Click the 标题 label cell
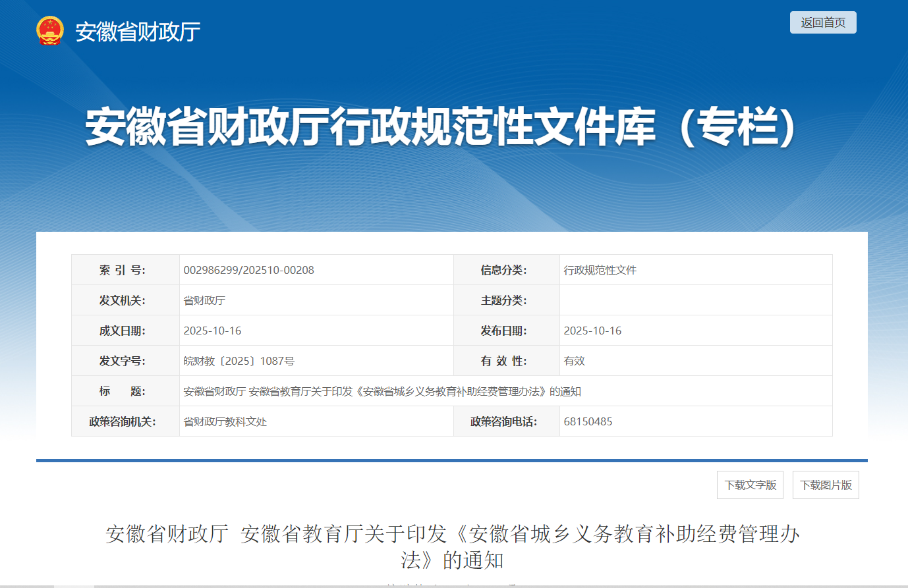 (x=125, y=391)
